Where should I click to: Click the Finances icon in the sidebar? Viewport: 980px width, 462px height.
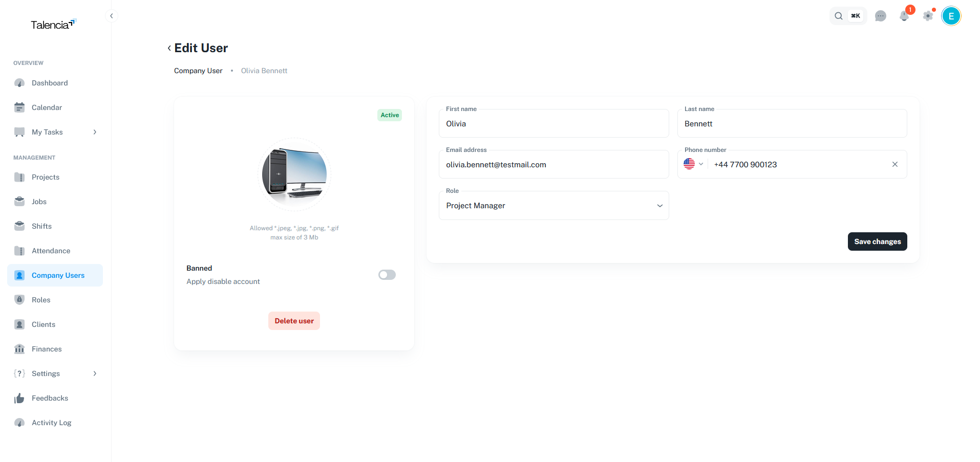19,348
